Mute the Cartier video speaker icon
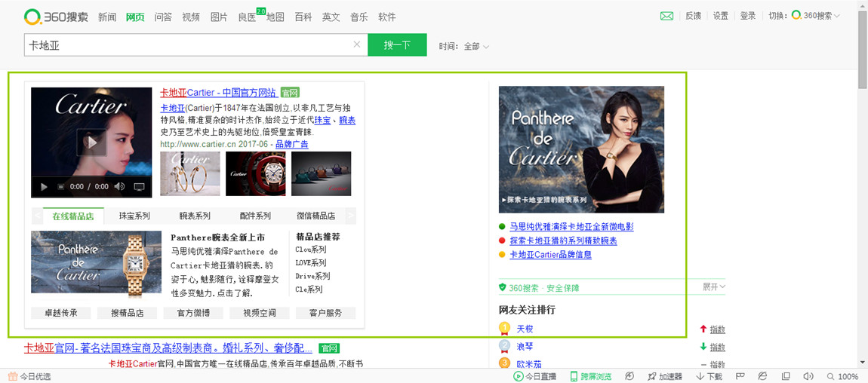This screenshot has height=383, width=868. click(x=119, y=187)
